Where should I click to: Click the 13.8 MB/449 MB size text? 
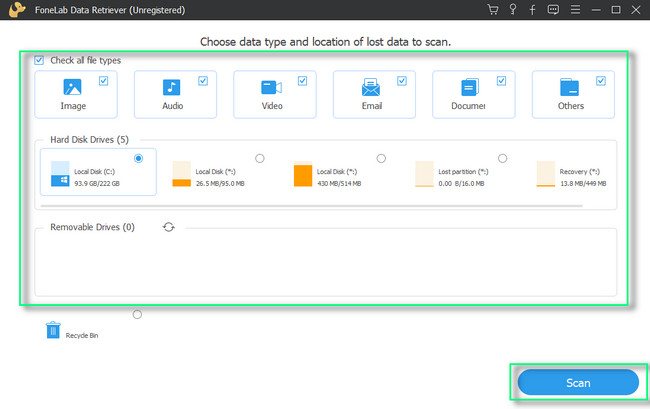[583, 184]
